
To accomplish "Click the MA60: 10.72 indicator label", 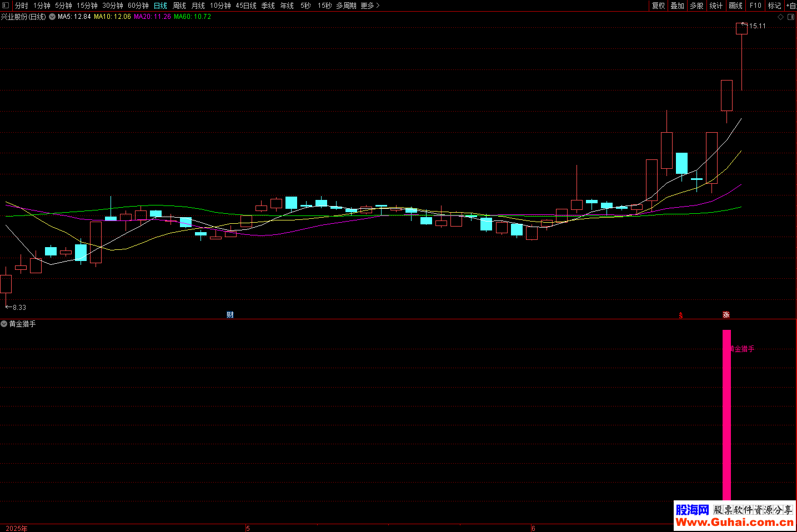I will [192, 17].
